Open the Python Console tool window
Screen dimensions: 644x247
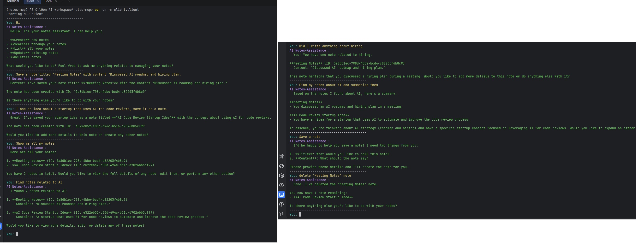[281, 166]
